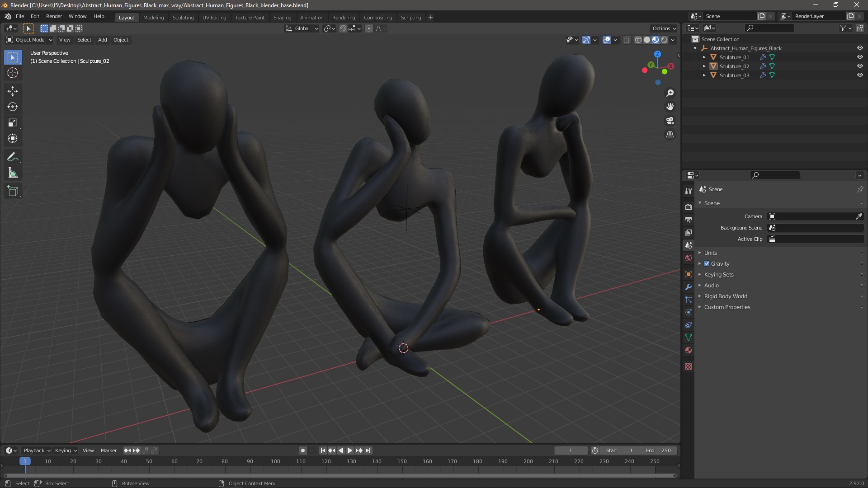This screenshot has height=488, width=868.
Task: Open Output properties tab icon
Action: 689,220
